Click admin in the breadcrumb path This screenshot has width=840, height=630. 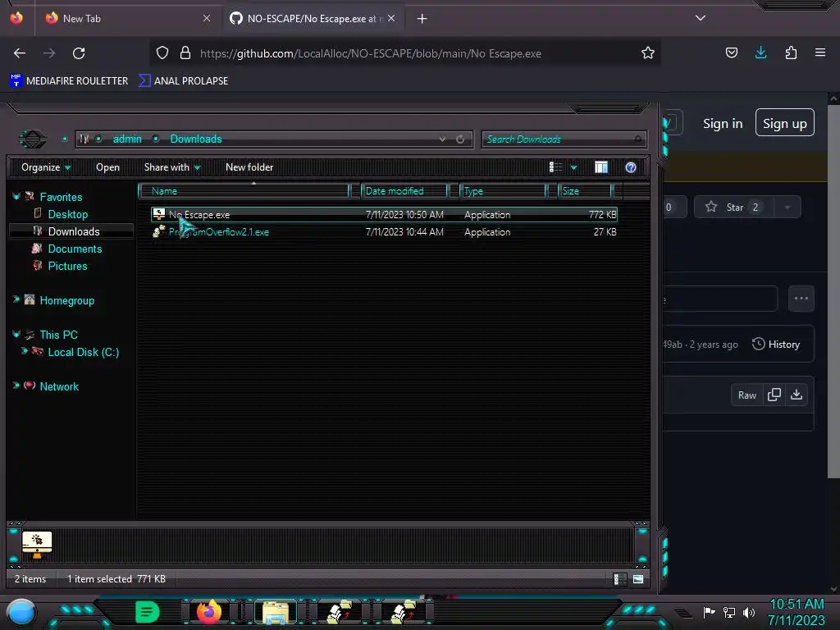pos(127,139)
